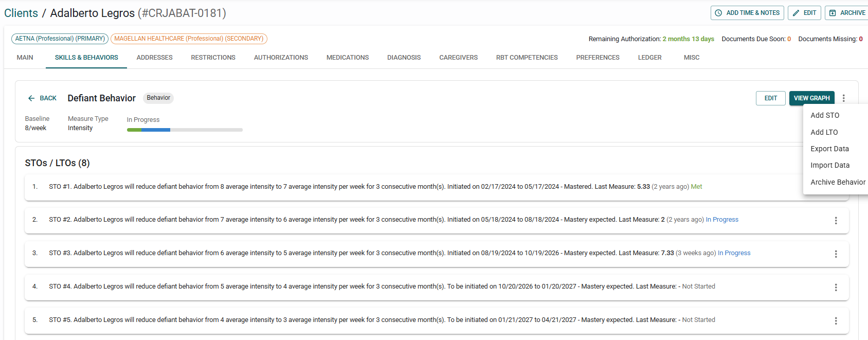Viewport: 868px width, 340px height.
Task: Open the options menu for STO #2
Action: (x=836, y=220)
